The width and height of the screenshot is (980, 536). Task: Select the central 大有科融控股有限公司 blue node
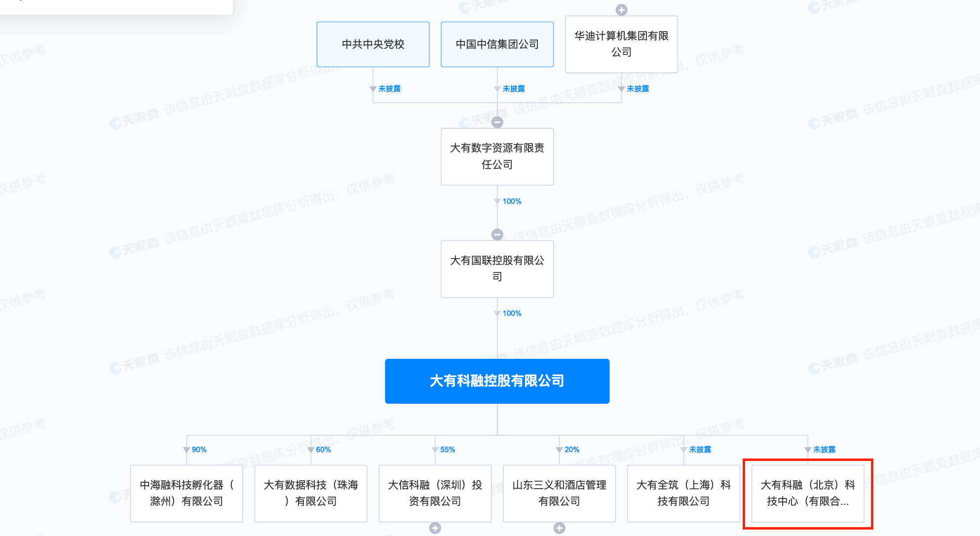[x=497, y=381]
